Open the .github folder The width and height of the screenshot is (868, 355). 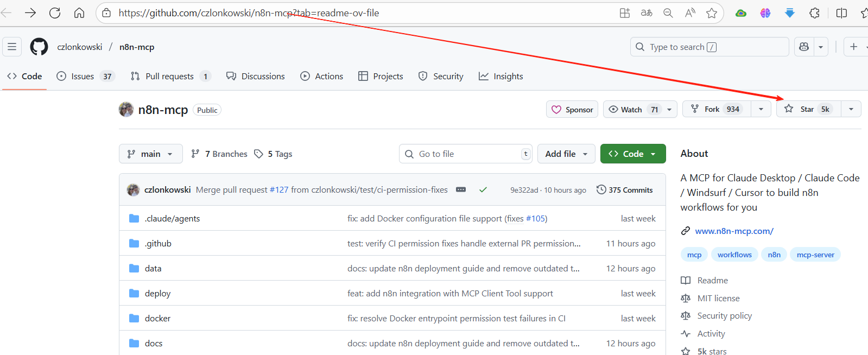click(158, 243)
